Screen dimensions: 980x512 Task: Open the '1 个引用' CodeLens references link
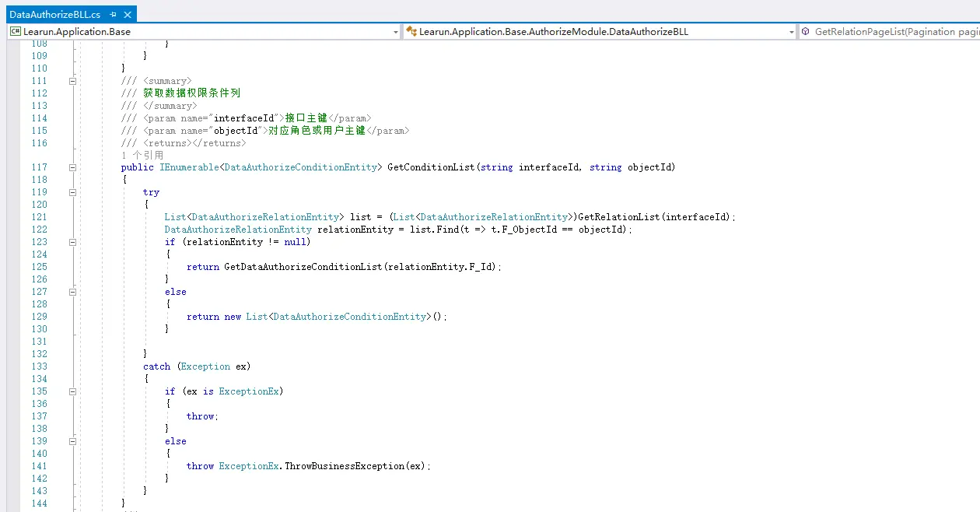click(x=142, y=155)
